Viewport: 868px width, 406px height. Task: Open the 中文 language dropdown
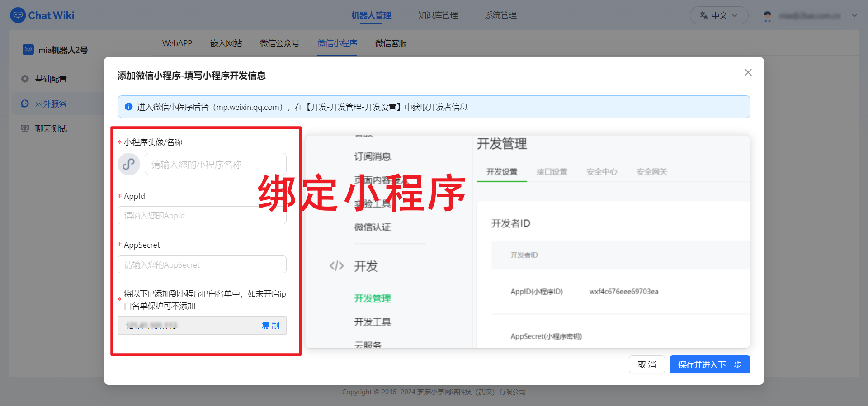point(719,15)
